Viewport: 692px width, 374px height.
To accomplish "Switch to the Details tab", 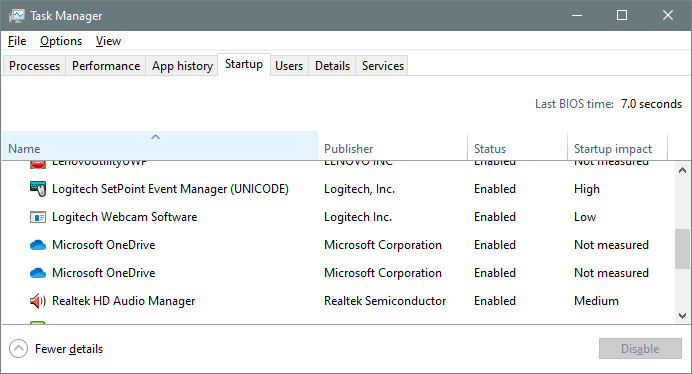I will pos(332,66).
